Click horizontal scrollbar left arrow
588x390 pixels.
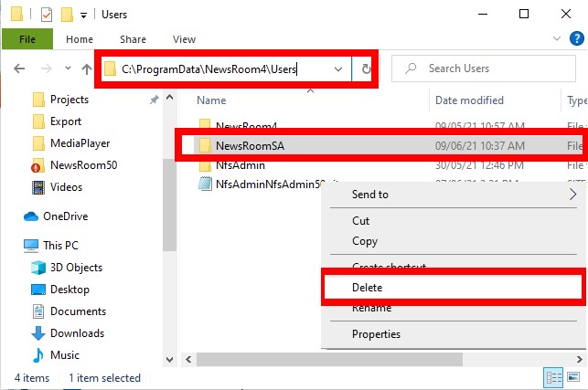coord(188,360)
